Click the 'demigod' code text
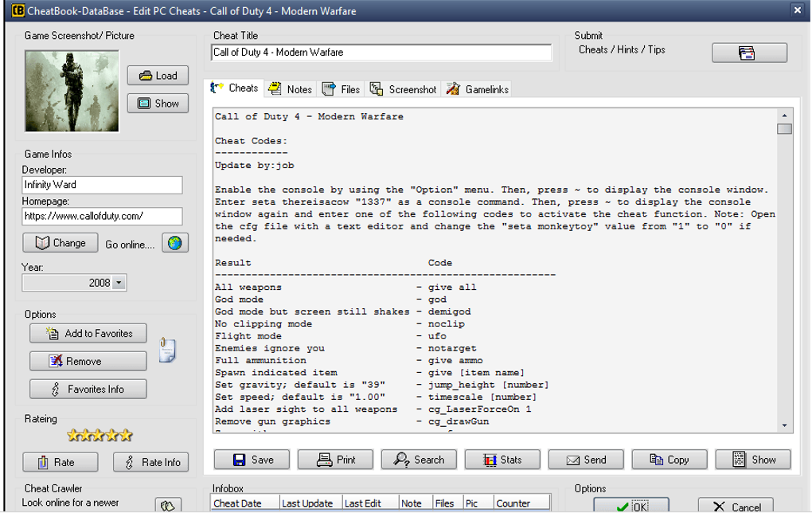Image resolution: width=812 pixels, height=513 pixels. pos(449,311)
